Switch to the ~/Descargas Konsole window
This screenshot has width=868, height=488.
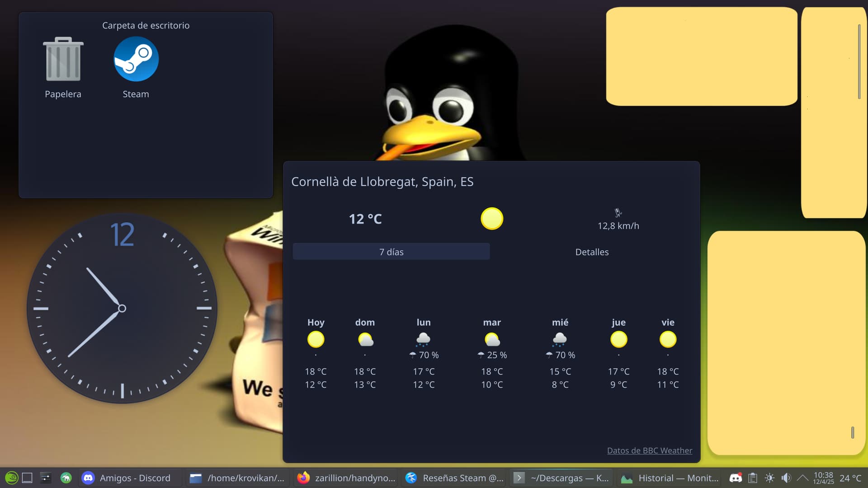(562, 478)
